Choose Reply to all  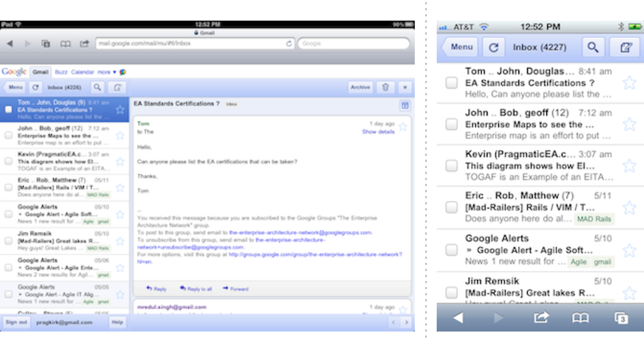196,289
